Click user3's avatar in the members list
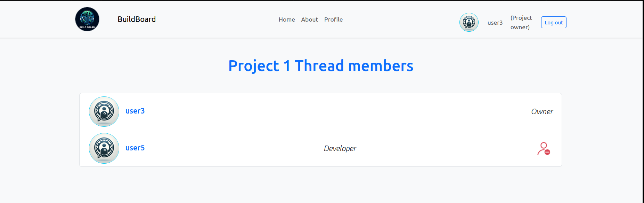Image resolution: width=644 pixels, height=203 pixels. 104,111
